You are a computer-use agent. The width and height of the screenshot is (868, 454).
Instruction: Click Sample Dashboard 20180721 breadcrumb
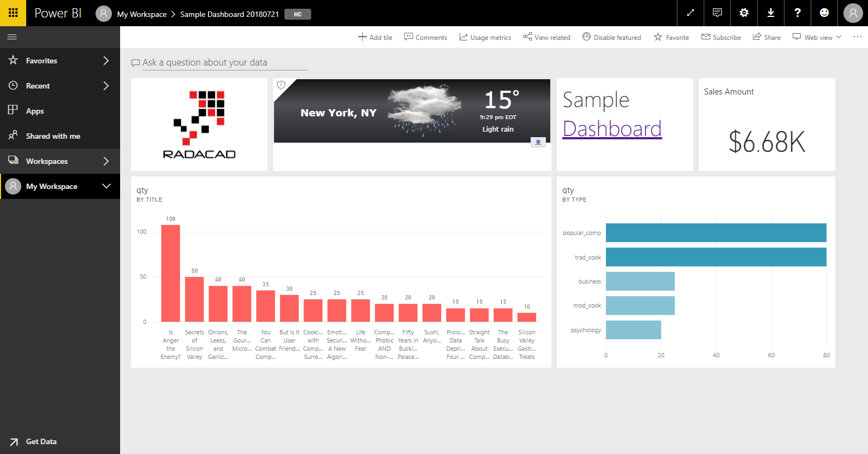[x=229, y=14]
